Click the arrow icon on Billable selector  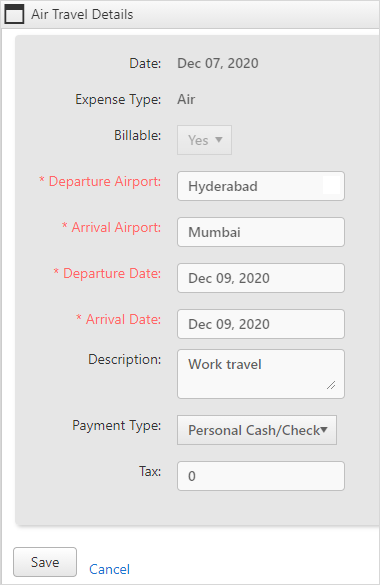coord(219,140)
